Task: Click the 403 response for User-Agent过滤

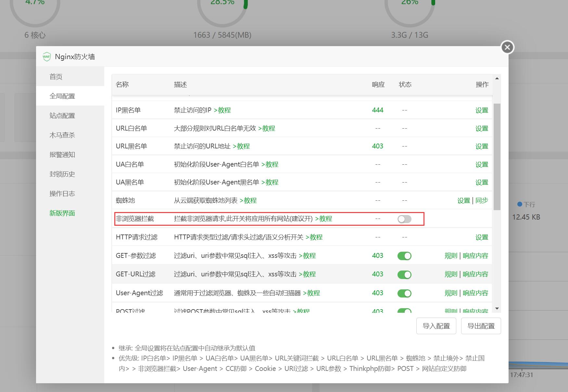Action: pyautogui.click(x=378, y=293)
